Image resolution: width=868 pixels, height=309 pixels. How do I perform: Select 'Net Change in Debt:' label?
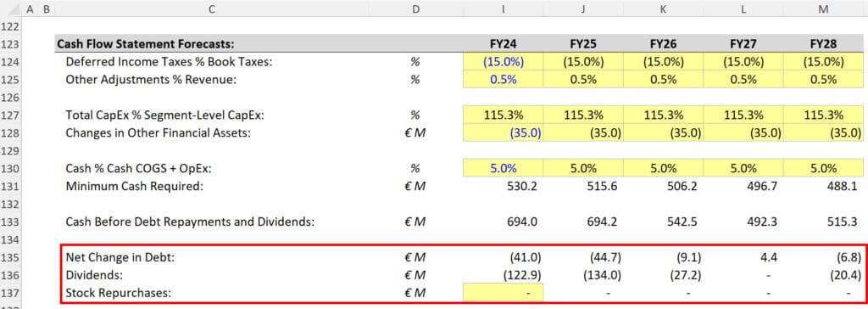[120, 257]
